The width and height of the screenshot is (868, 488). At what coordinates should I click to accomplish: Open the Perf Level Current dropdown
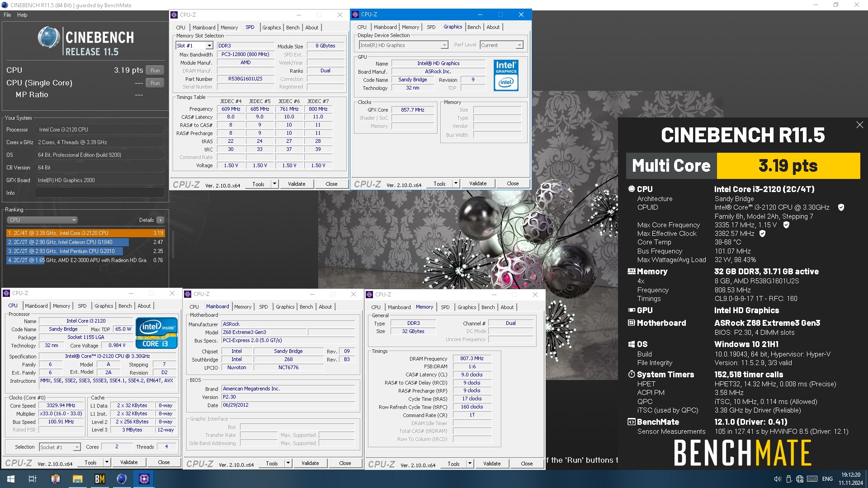point(502,45)
